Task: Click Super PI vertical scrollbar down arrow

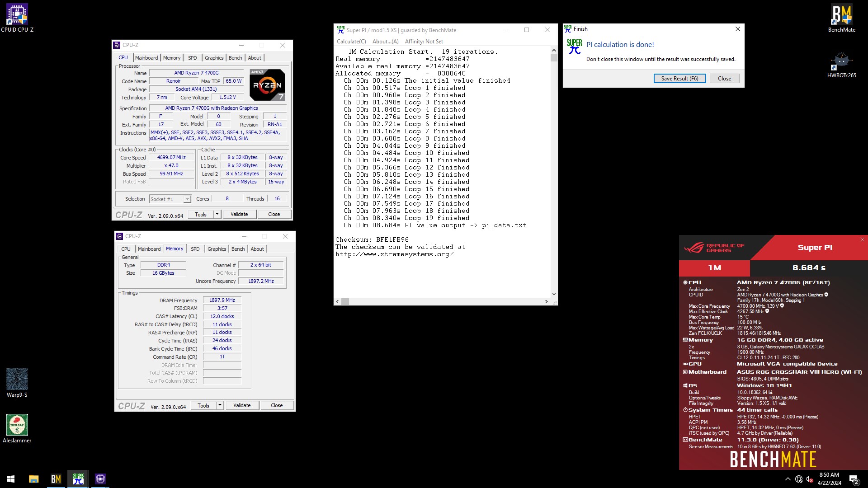Action: 554,294
